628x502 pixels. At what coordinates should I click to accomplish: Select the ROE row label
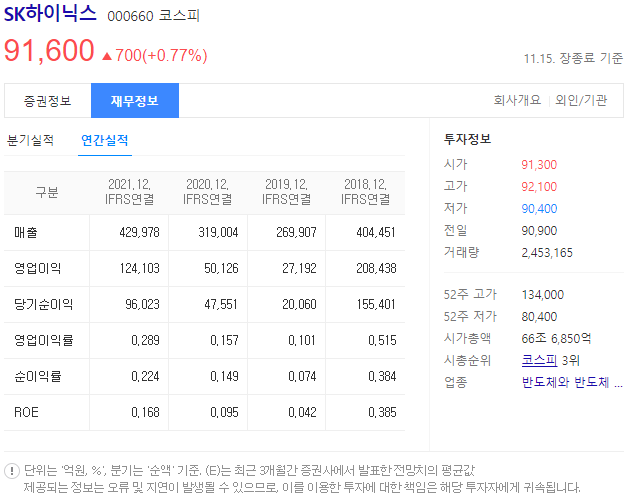coord(26,412)
